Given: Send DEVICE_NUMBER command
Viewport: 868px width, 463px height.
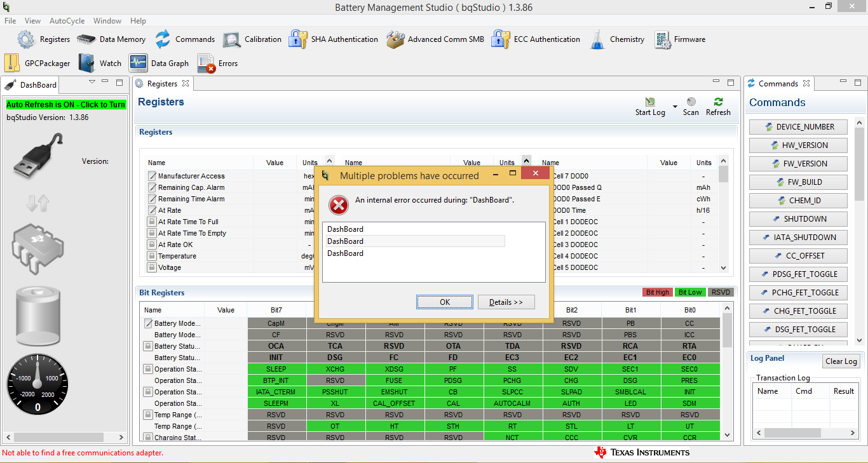Looking at the screenshot, I should [799, 127].
